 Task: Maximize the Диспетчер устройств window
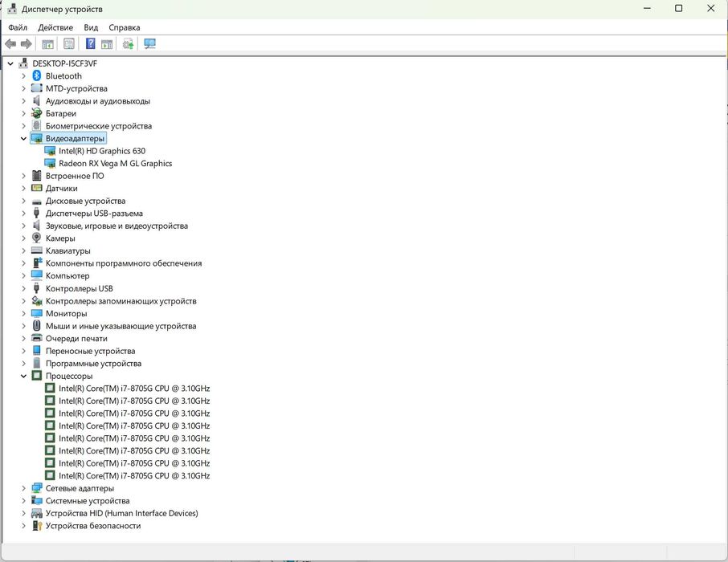click(x=678, y=8)
